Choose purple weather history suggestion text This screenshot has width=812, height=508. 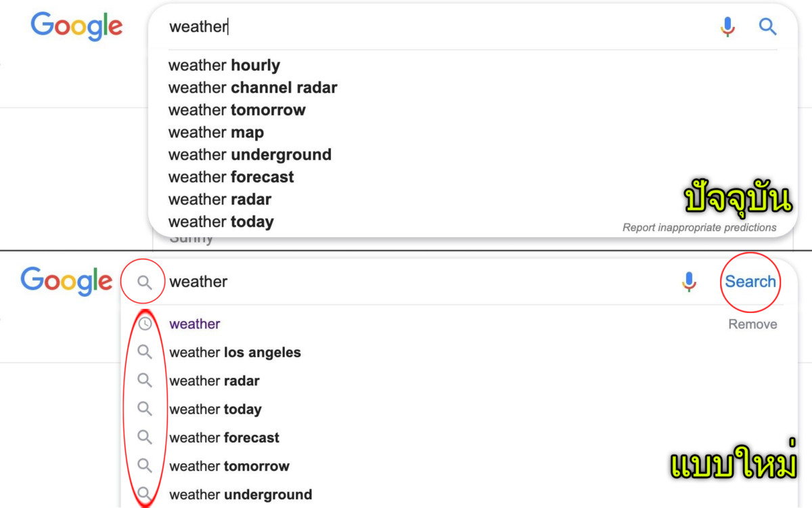[195, 324]
